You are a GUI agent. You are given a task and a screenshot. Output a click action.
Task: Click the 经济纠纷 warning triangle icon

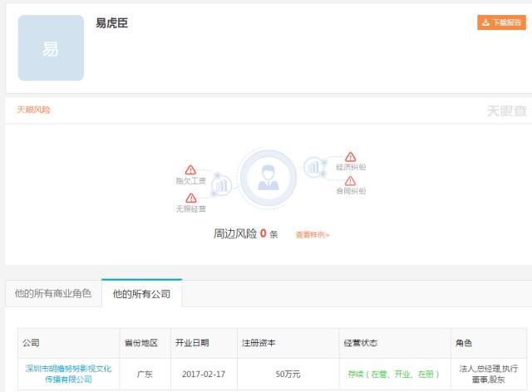(x=350, y=156)
